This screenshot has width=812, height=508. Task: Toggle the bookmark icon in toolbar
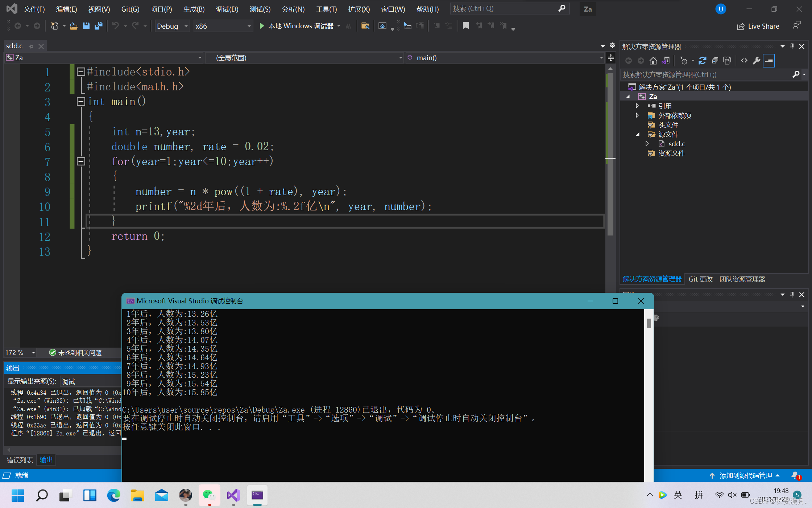point(466,26)
